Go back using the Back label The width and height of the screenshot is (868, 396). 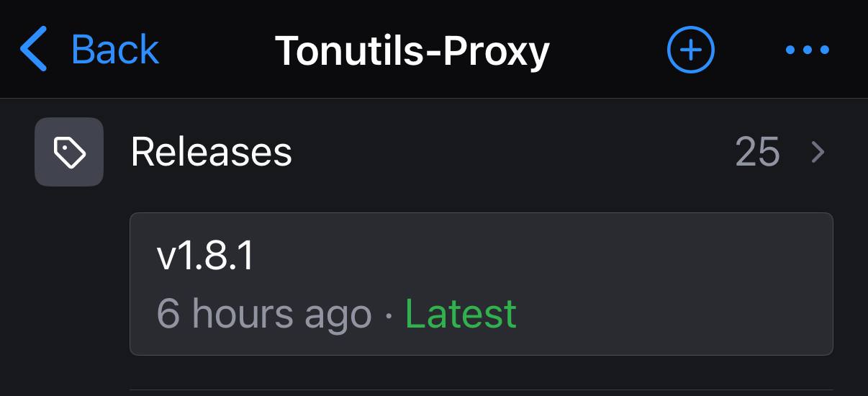pos(115,49)
